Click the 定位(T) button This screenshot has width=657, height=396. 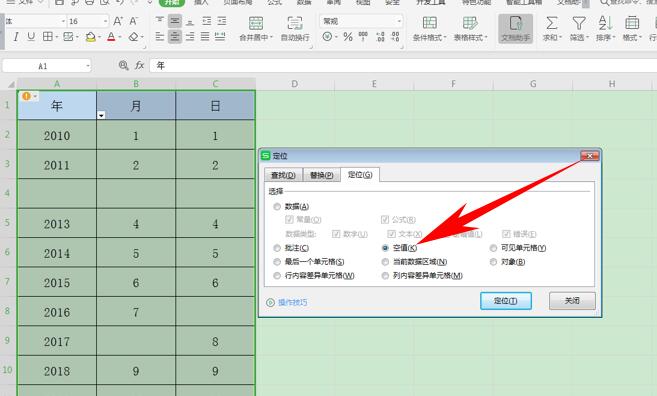[x=506, y=301]
